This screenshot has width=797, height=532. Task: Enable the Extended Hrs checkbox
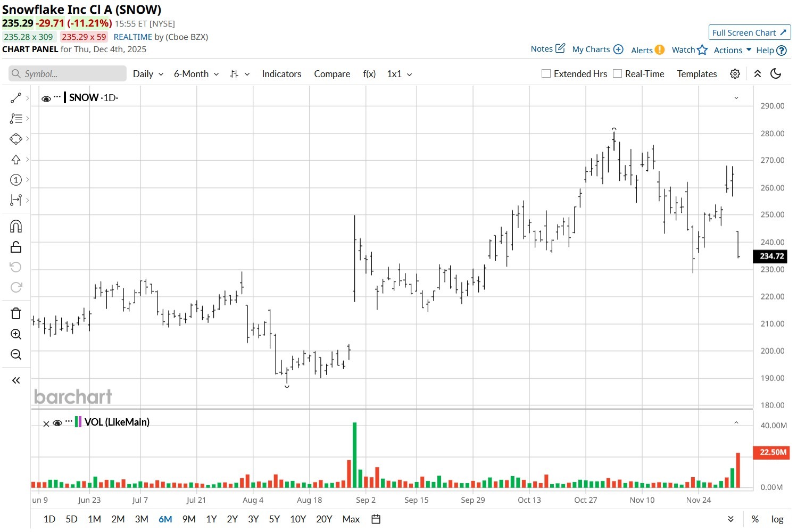click(x=546, y=73)
